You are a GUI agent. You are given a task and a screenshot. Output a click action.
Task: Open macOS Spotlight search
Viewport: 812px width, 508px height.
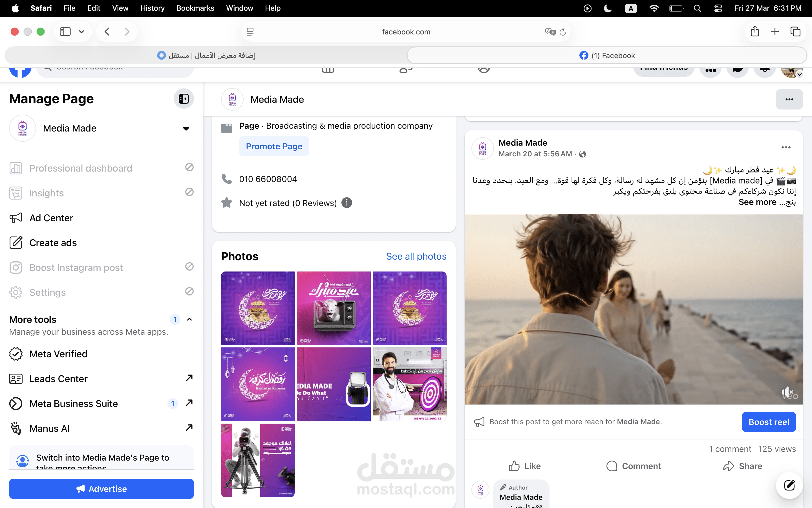coord(697,8)
